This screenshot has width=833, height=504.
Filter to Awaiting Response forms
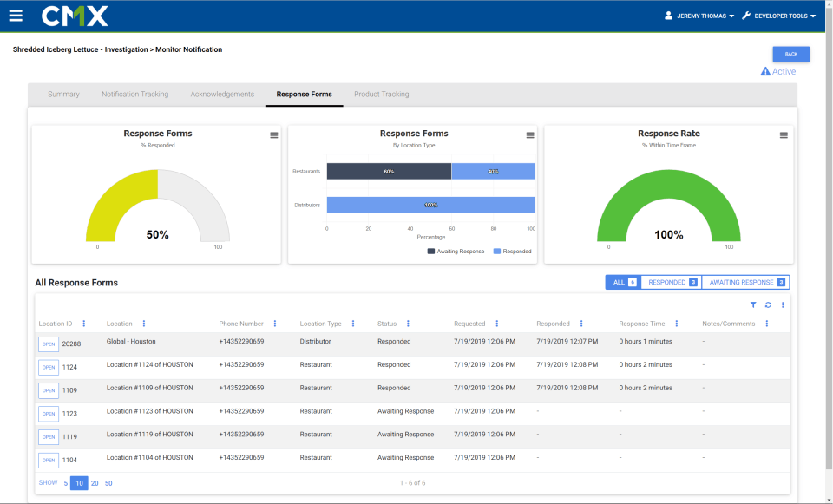745,282
